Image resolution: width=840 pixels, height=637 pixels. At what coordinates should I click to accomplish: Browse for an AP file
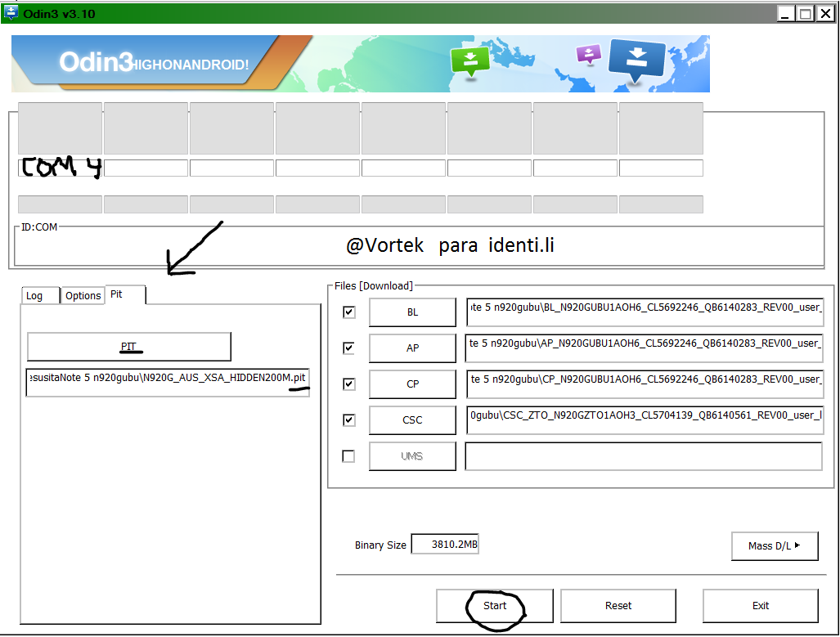click(x=412, y=348)
